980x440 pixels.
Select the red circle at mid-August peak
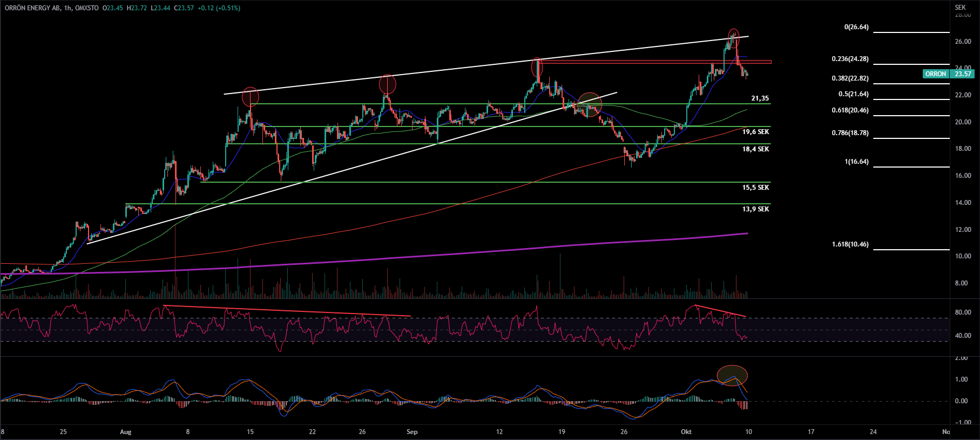tap(251, 96)
